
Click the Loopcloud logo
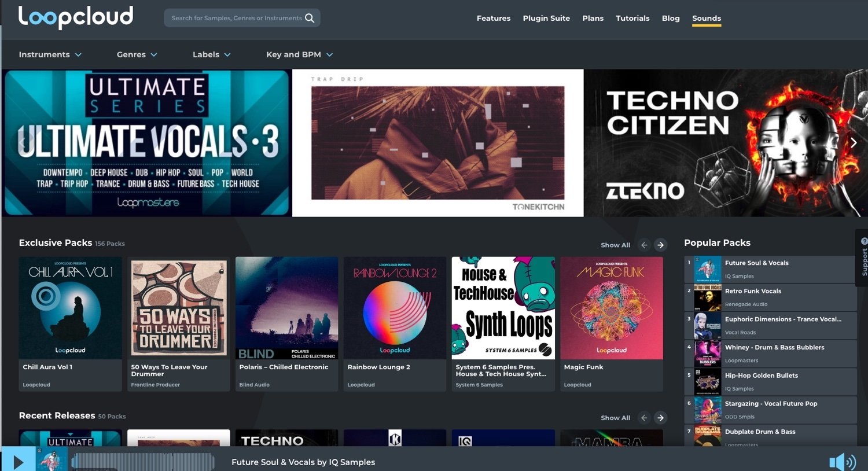click(76, 17)
